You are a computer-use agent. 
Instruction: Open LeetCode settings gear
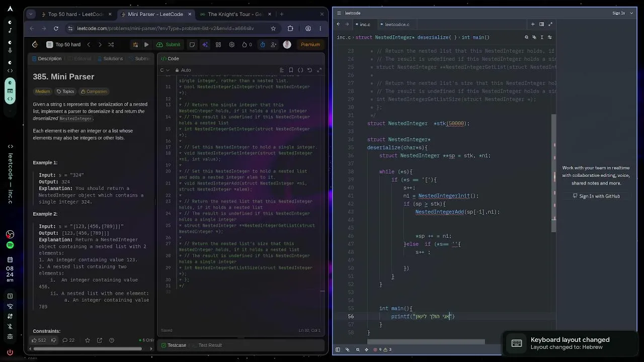pos(231,44)
